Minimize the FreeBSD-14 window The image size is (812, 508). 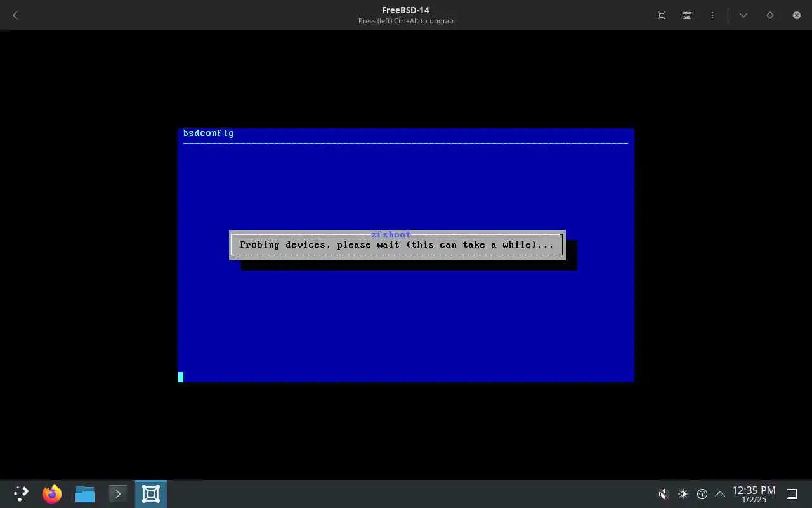pyautogui.click(x=743, y=15)
